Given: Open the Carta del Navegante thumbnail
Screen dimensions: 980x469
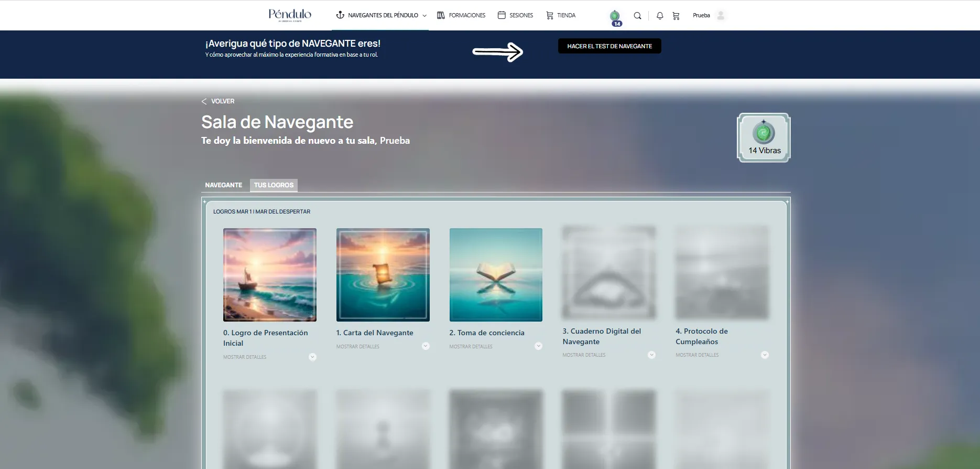Looking at the screenshot, I should 383,275.
